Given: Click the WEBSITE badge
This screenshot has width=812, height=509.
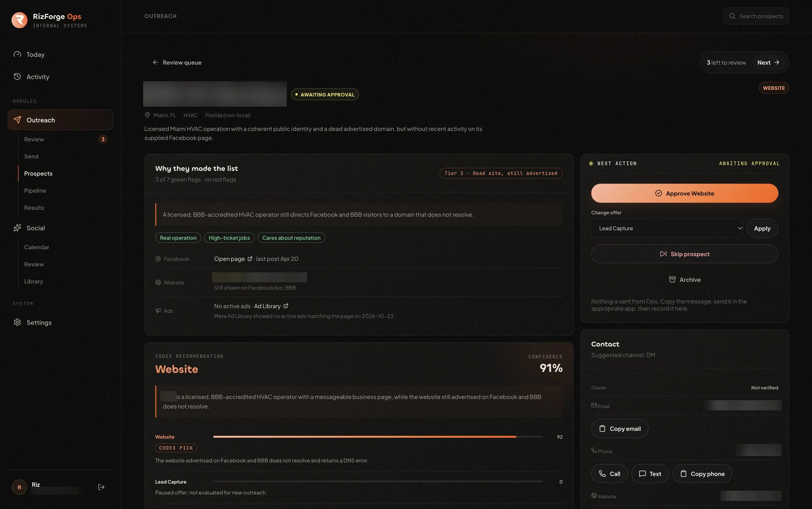Looking at the screenshot, I should tap(773, 88).
